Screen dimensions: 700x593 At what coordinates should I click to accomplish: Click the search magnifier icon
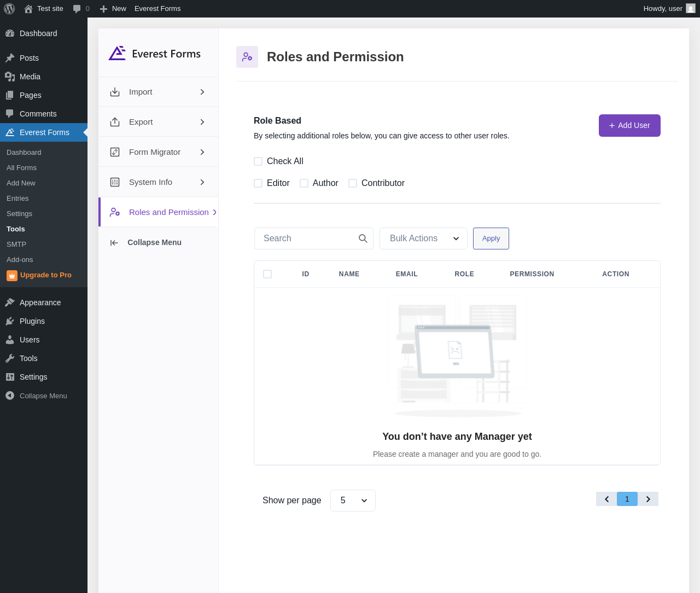363,239
